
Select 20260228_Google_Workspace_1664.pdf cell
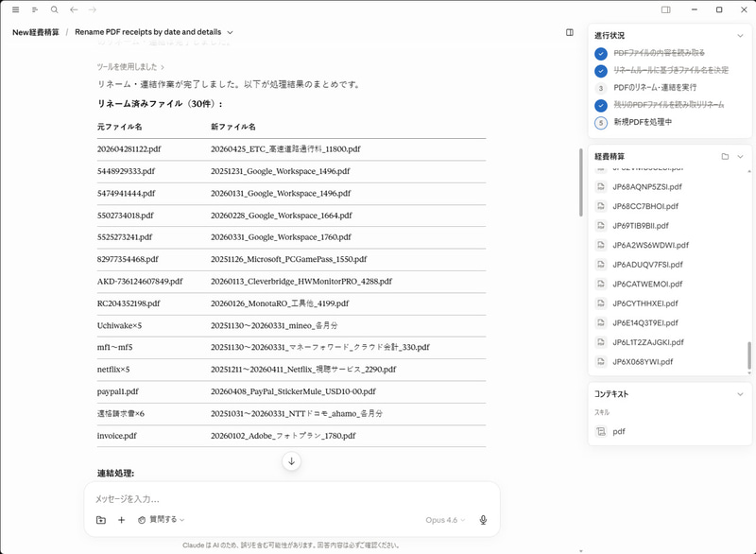click(281, 216)
